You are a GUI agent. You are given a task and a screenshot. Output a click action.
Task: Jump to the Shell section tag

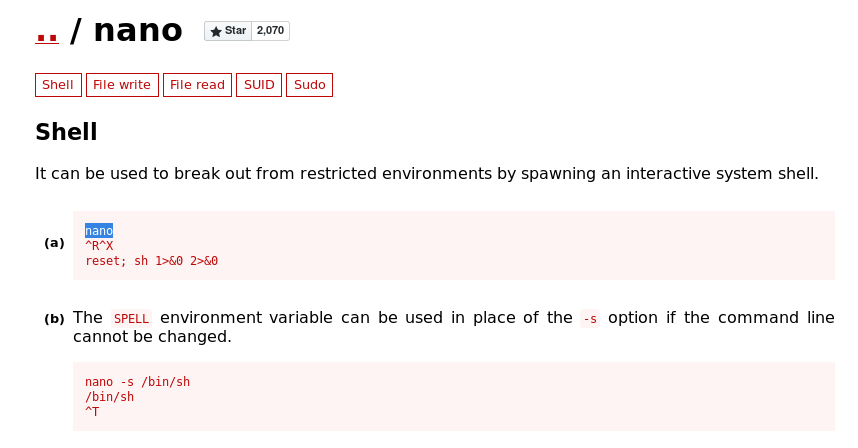(58, 85)
